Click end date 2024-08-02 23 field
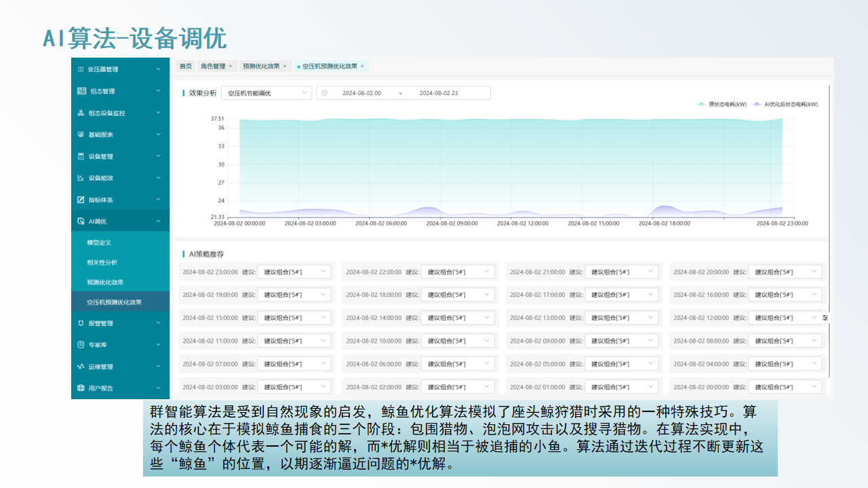The width and height of the screenshot is (868, 488). point(439,93)
